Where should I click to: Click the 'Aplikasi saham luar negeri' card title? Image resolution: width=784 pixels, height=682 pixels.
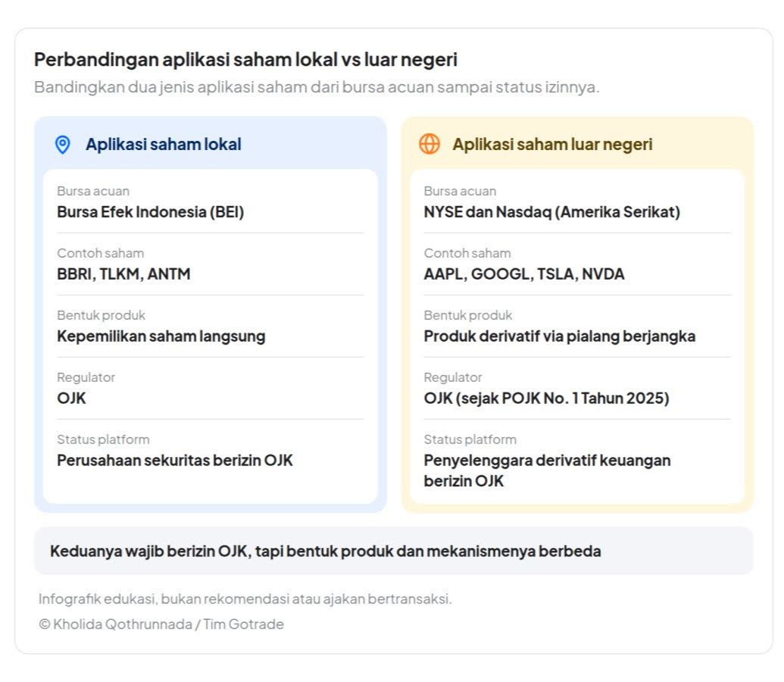[552, 144]
